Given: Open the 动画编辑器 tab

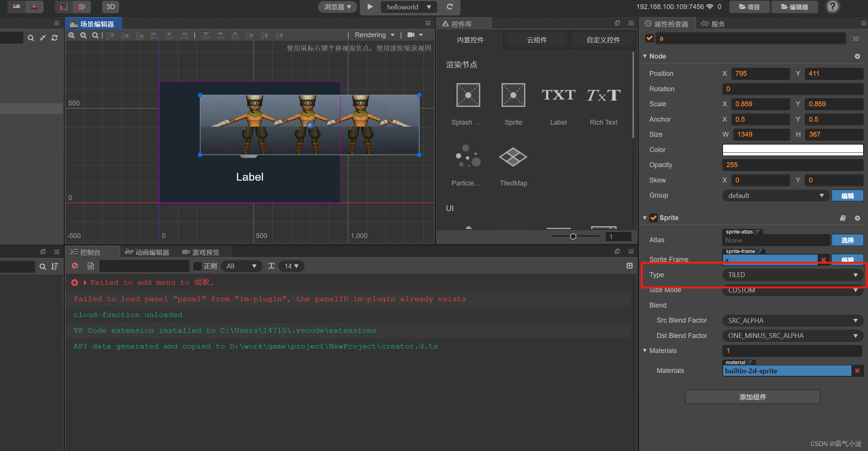Looking at the screenshot, I should (147, 252).
